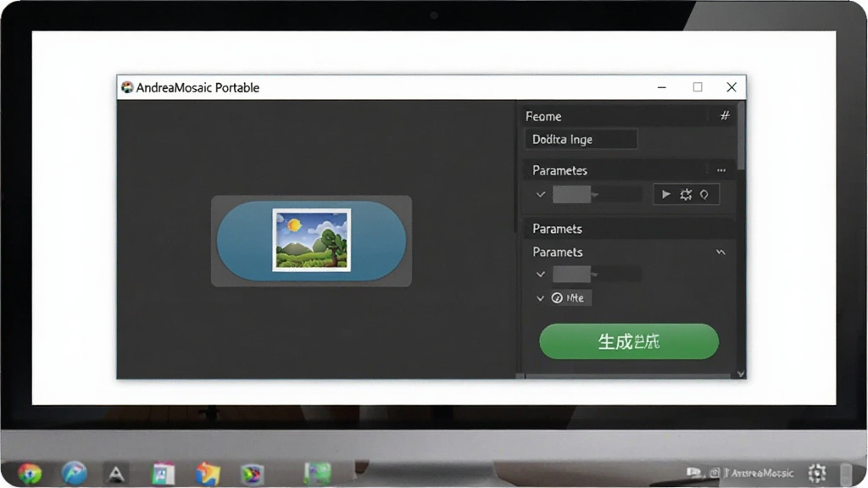The height and width of the screenshot is (488, 868).
Task: Click the pin icon right of the panel gear
Action: (x=704, y=194)
